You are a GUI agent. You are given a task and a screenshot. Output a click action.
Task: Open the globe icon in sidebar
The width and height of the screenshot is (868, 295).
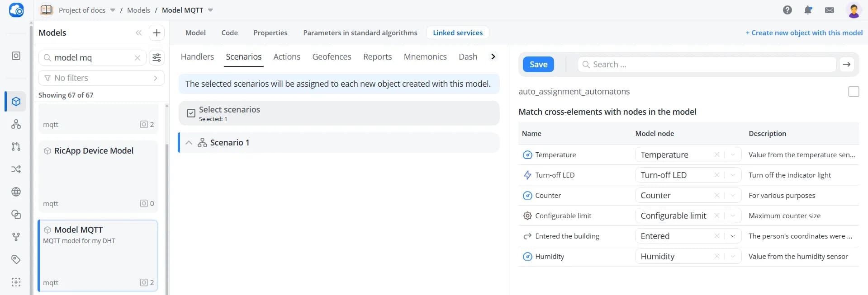pos(16,192)
